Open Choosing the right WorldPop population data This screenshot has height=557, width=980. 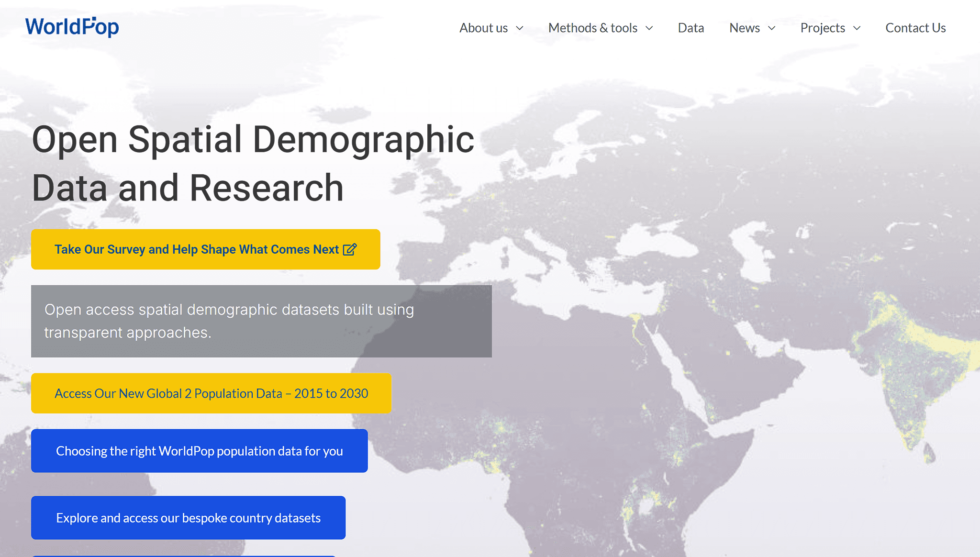pyautogui.click(x=199, y=451)
